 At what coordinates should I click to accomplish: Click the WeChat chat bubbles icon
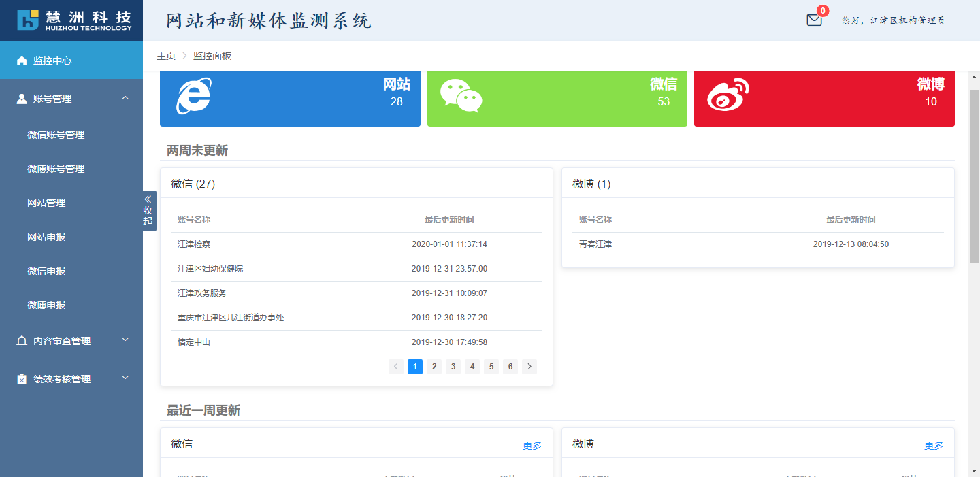coord(461,96)
